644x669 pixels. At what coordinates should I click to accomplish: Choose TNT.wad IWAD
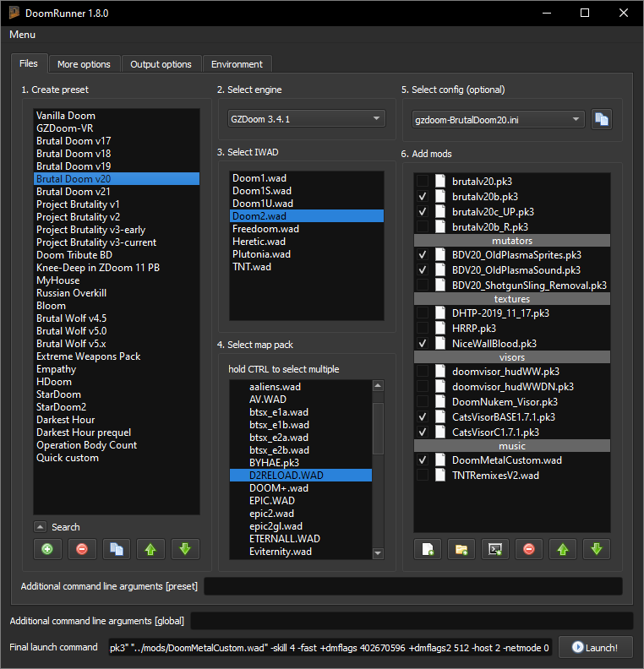click(x=307, y=267)
